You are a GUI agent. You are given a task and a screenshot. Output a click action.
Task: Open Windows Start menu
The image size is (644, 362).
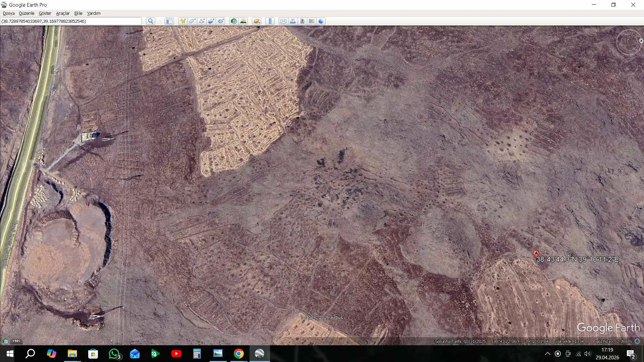point(10,354)
